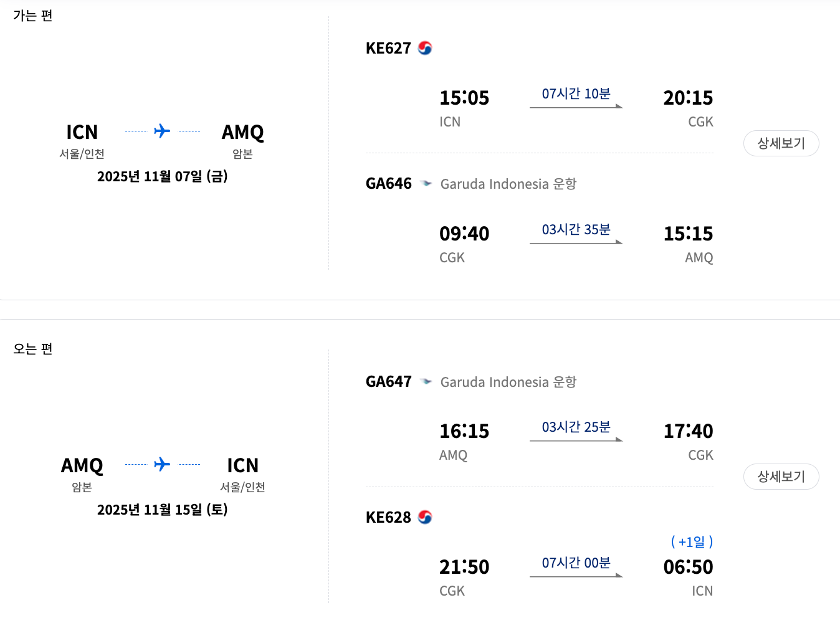Click the 07시간 00분 duration label
Viewport: 840px width, 628px height.
(x=576, y=563)
